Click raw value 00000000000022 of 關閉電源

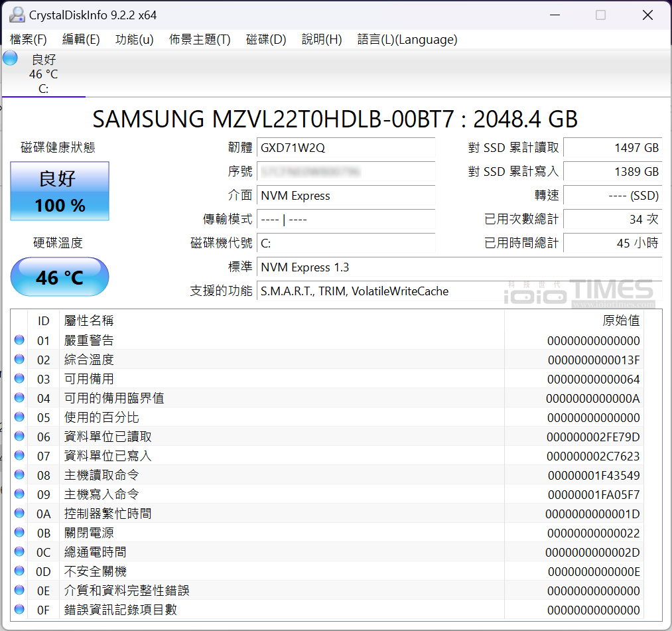pos(594,533)
